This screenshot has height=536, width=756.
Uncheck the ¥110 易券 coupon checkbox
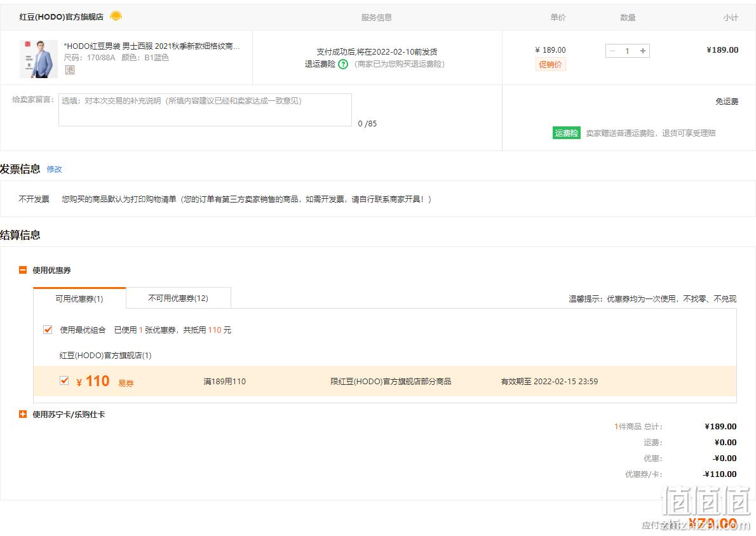(x=64, y=380)
